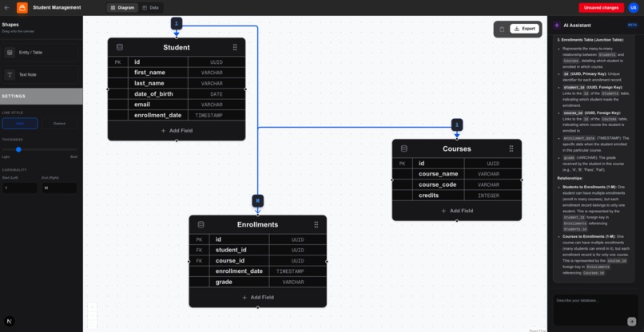Click cardinality label M above Enrollments

pyautogui.click(x=258, y=200)
